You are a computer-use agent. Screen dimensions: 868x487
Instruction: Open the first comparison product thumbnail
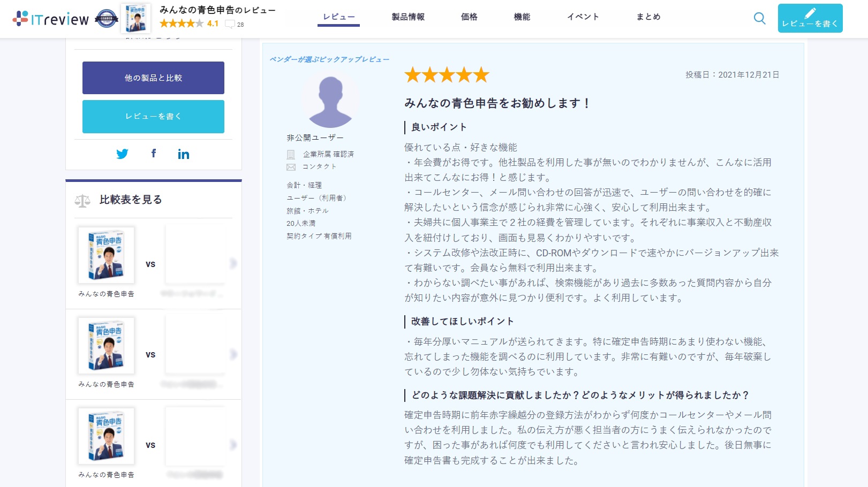point(106,255)
